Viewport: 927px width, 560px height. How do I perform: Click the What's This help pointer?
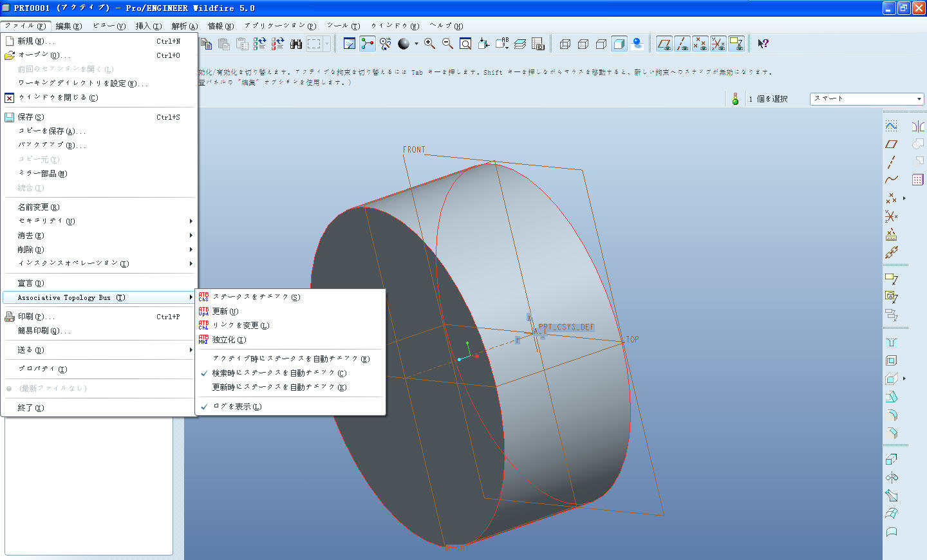point(763,44)
